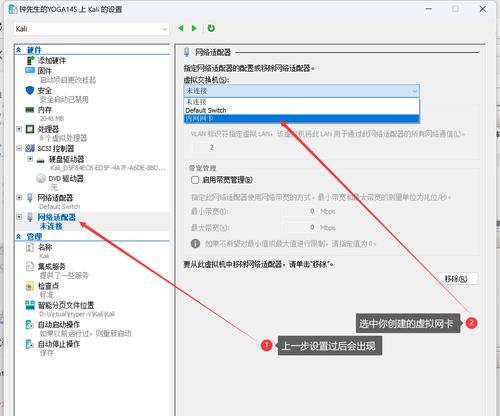Select the 固件 firmware item
500x416 pixels.
(45, 71)
